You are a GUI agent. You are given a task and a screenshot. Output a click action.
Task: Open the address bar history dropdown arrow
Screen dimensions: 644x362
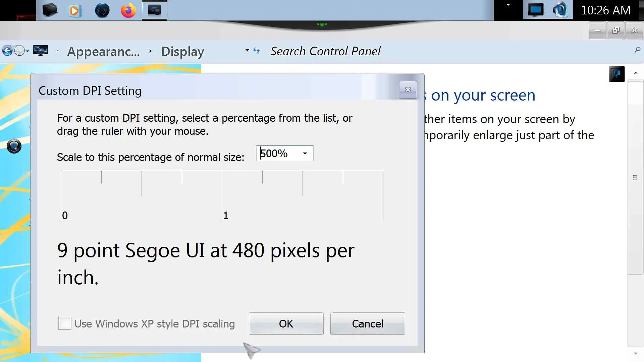click(x=247, y=50)
